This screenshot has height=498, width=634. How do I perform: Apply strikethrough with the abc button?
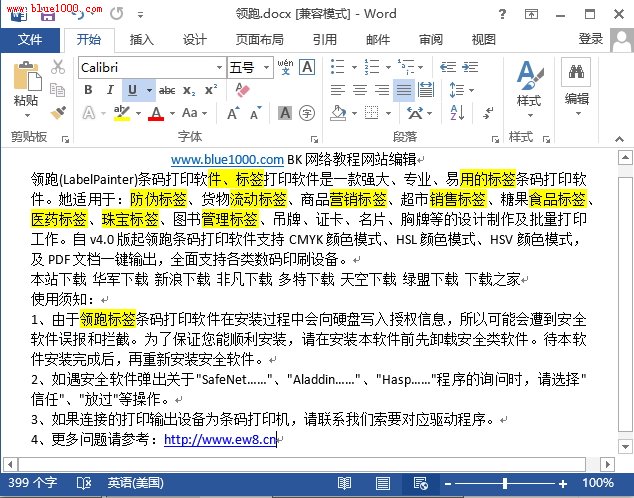coord(167,90)
